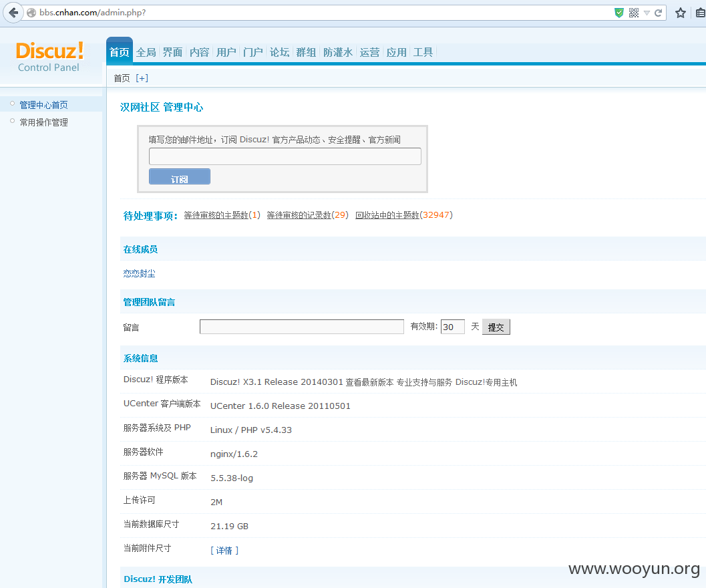Click the 订阅 subscribe button
The width and height of the screenshot is (706, 588).
point(180,176)
